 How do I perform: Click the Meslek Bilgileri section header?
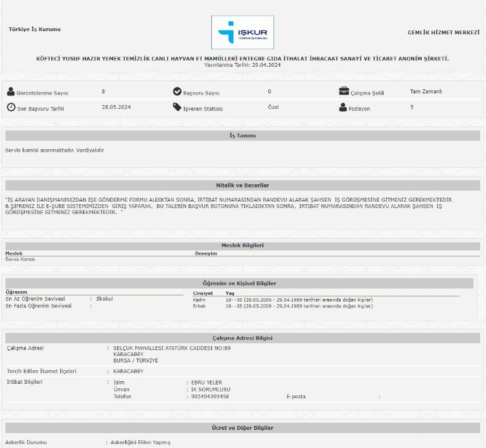[x=242, y=245]
